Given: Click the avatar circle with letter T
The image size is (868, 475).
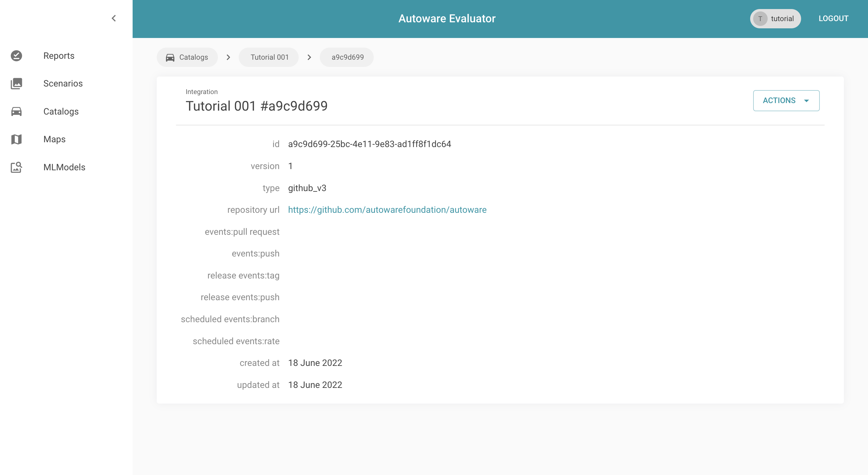Looking at the screenshot, I should (x=760, y=18).
